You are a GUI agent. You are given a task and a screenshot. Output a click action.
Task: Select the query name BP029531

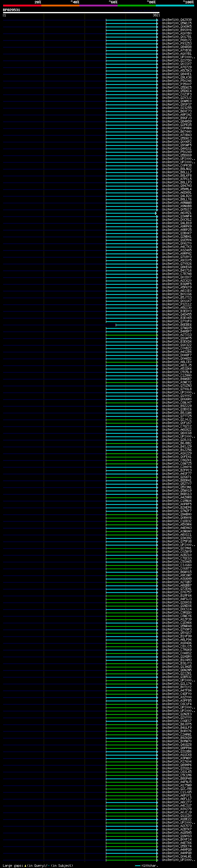[11, 10]
